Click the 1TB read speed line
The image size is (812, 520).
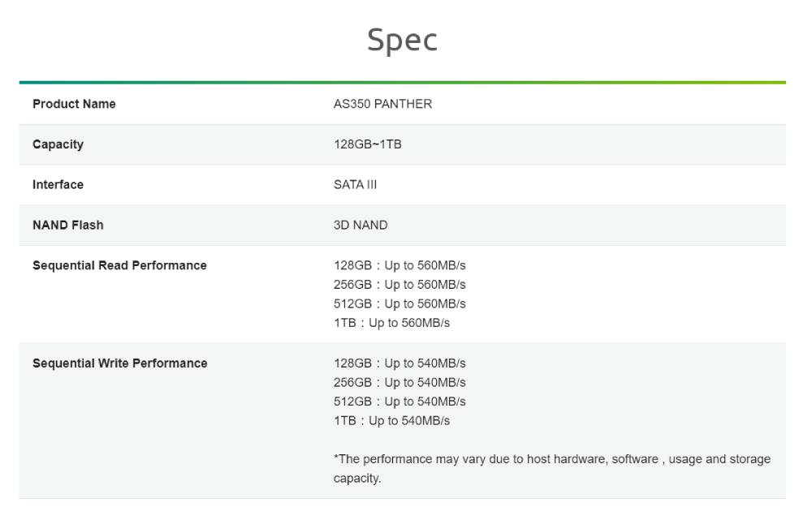point(391,323)
